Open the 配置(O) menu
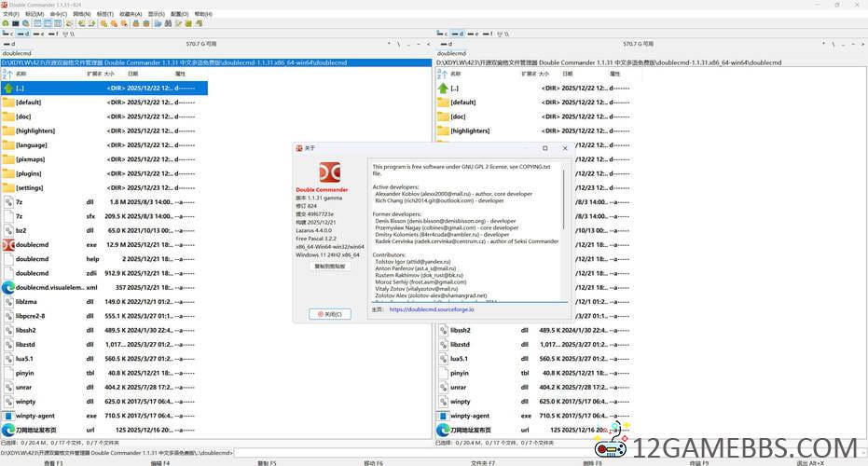The image size is (868, 466). click(x=178, y=14)
